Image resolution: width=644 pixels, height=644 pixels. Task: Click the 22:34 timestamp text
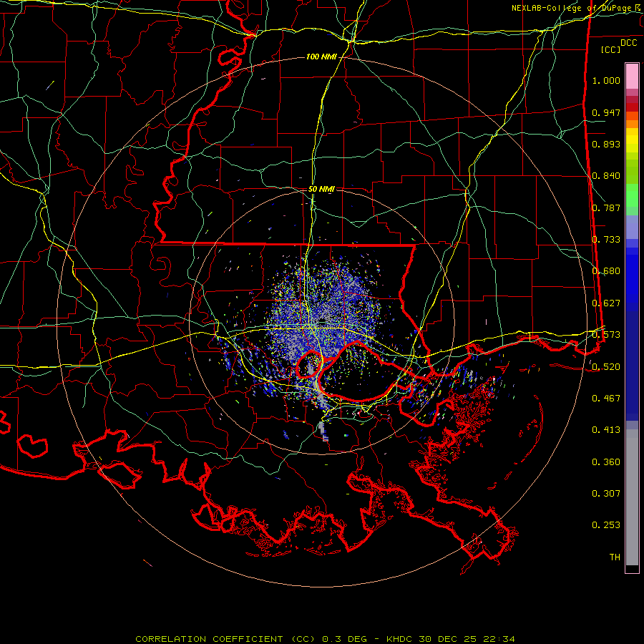pyautogui.click(x=498, y=639)
